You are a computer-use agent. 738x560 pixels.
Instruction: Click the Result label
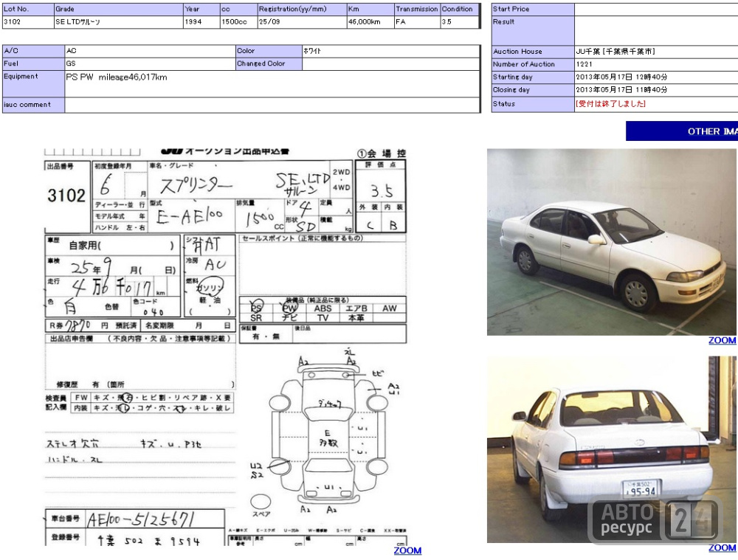(x=503, y=21)
